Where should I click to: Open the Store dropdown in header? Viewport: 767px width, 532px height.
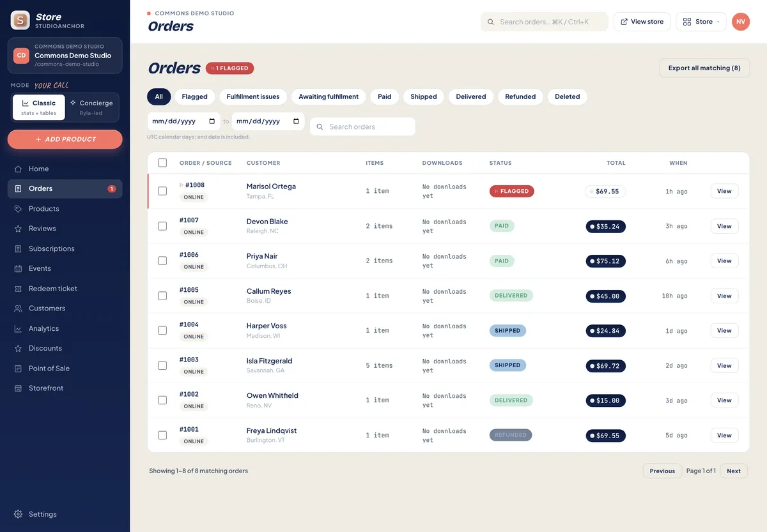701,22
